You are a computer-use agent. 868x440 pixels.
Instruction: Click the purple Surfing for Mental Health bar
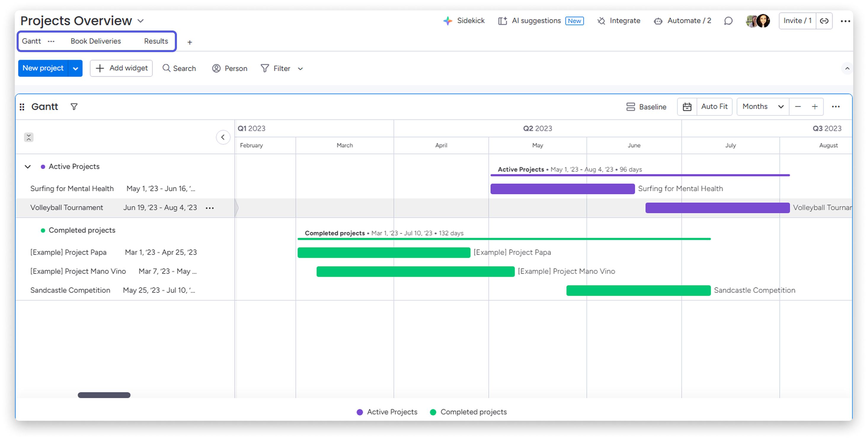pyautogui.click(x=562, y=189)
